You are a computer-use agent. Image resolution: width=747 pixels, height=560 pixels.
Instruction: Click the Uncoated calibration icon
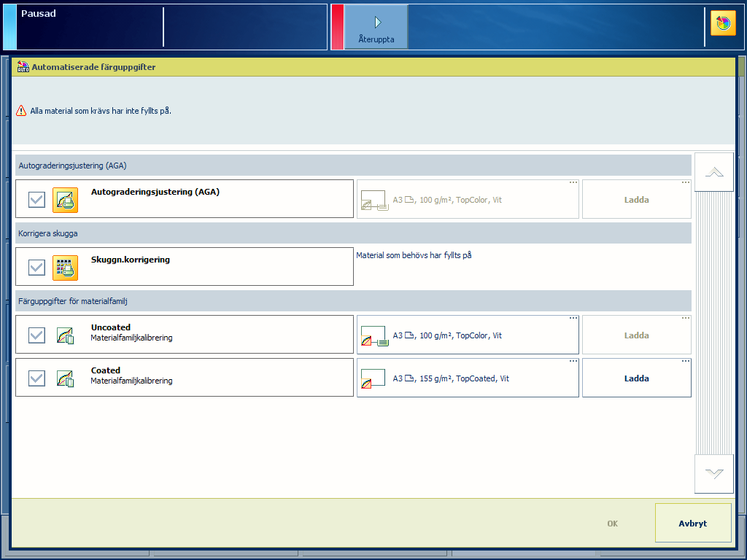pos(65,335)
